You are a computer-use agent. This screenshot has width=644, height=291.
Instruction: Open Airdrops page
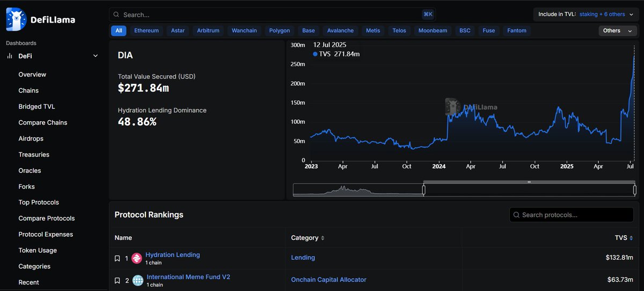[31, 139]
